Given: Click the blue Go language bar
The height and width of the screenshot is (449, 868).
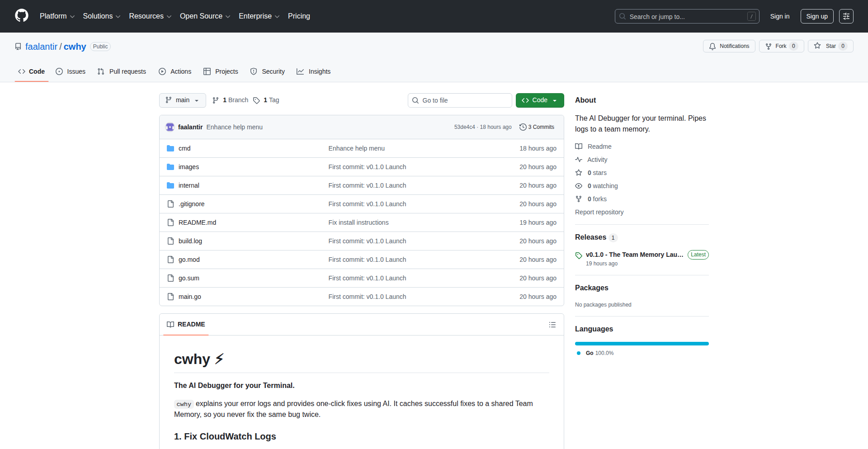Looking at the screenshot, I should tap(642, 344).
